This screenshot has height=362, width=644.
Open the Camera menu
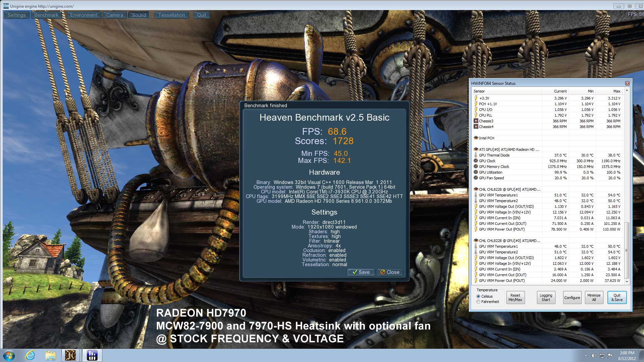coord(115,15)
